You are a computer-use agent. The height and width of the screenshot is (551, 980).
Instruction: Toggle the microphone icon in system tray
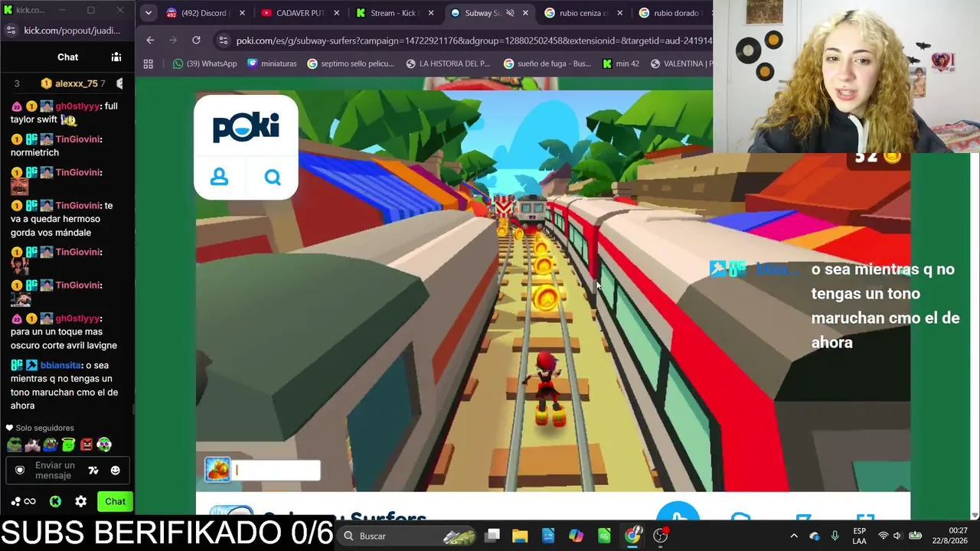tap(835, 536)
